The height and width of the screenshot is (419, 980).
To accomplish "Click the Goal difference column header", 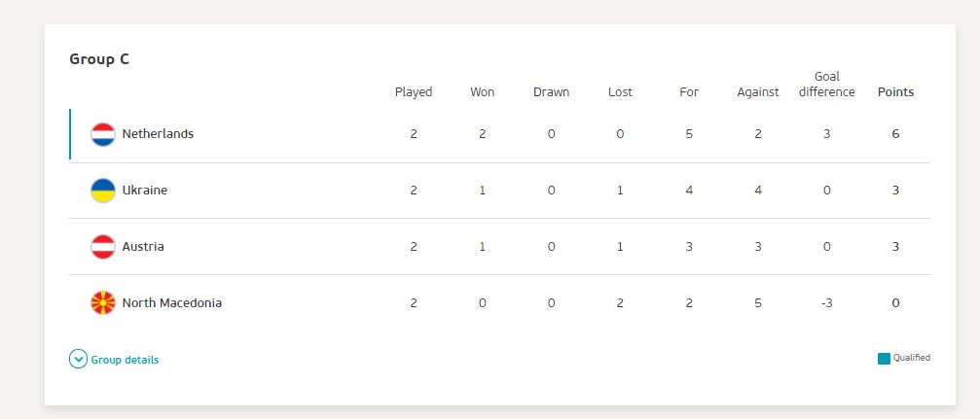I will coord(827,85).
